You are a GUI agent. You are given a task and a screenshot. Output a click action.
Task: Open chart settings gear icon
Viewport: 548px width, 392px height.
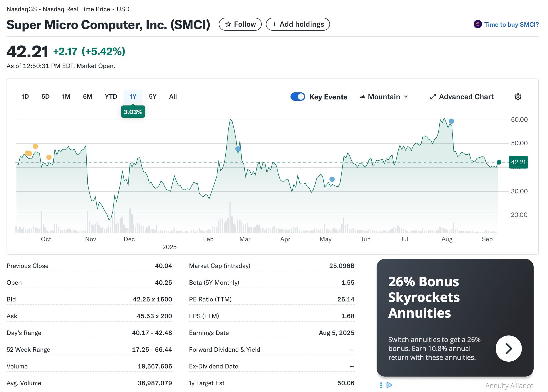coord(518,97)
